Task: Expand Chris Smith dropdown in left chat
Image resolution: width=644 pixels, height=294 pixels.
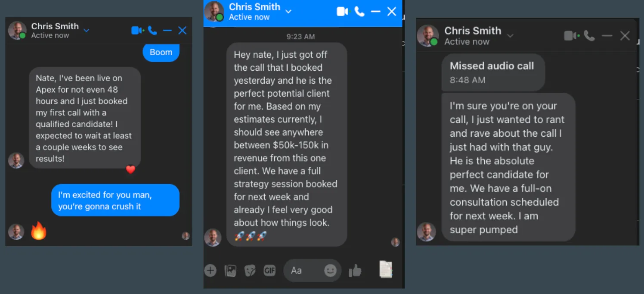Action: click(x=86, y=31)
